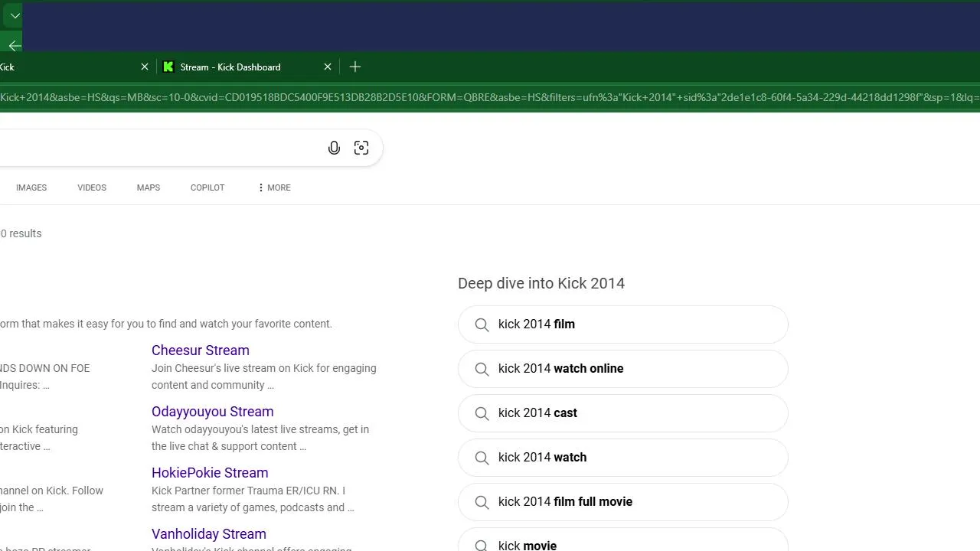Open the tab list chevron at top-left
Image resolution: width=980 pixels, height=551 pixels.
click(x=15, y=15)
